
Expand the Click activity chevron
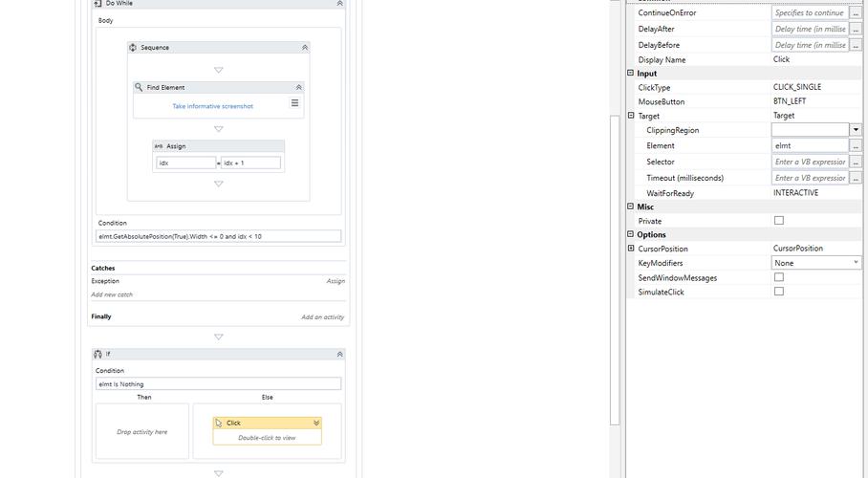tap(316, 423)
